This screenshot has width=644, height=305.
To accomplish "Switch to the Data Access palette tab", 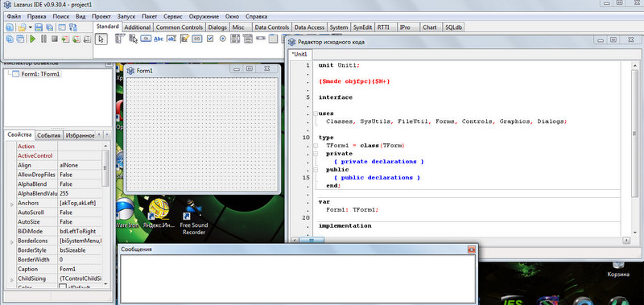I will [x=309, y=27].
